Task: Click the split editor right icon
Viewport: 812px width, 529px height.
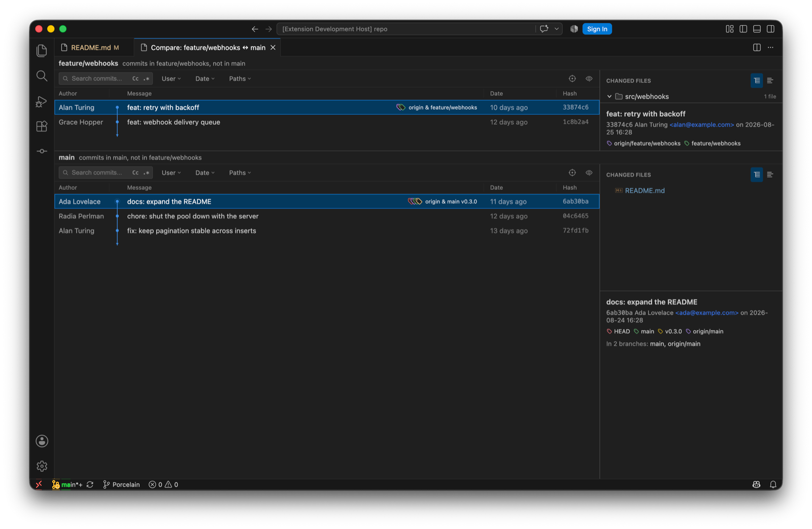Action: 757,47
